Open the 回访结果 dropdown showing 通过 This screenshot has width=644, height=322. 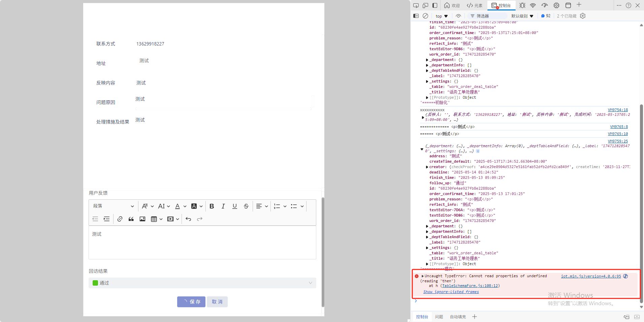pos(202,283)
